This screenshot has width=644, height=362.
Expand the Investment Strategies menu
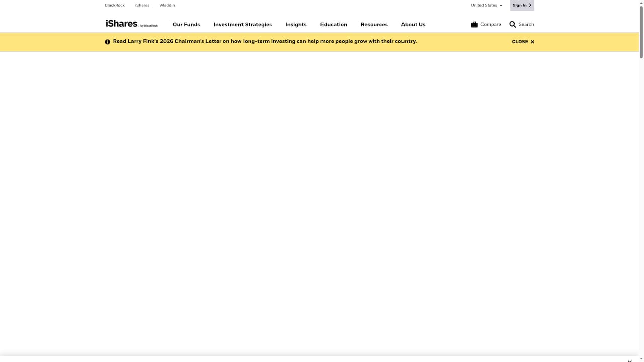coord(243,24)
